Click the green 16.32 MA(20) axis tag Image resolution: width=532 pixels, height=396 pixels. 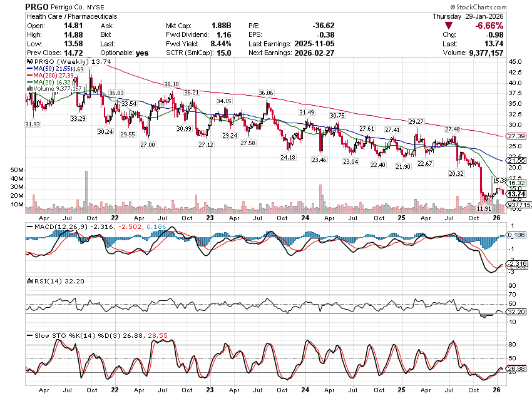tap(517, 183)
